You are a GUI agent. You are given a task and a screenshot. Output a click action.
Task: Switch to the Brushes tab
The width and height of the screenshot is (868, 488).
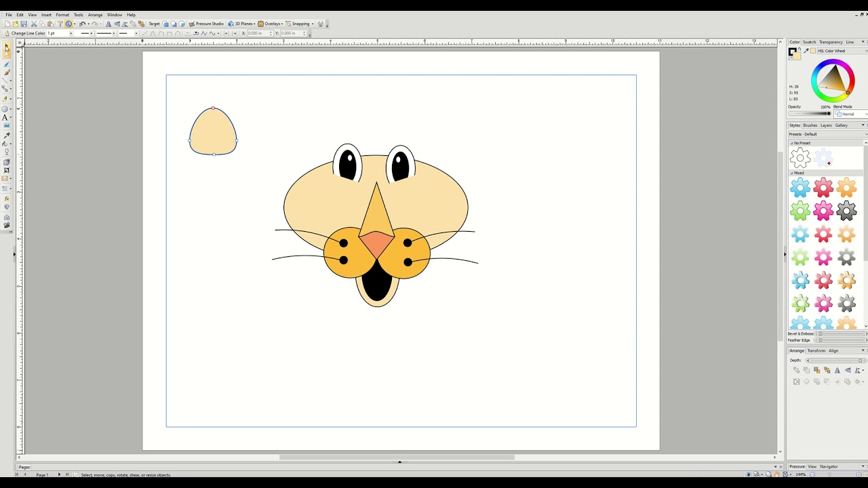coord(810,125)
